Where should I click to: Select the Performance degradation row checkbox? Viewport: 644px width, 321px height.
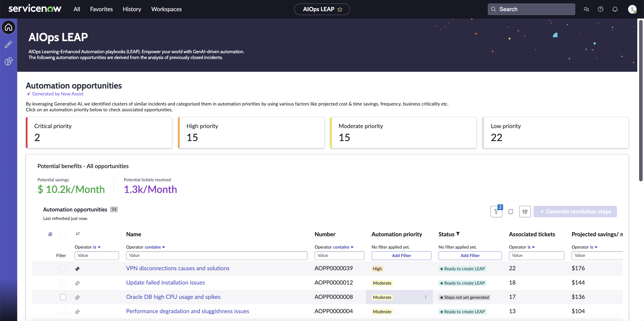pyautogui.click(x=63, y=311)
